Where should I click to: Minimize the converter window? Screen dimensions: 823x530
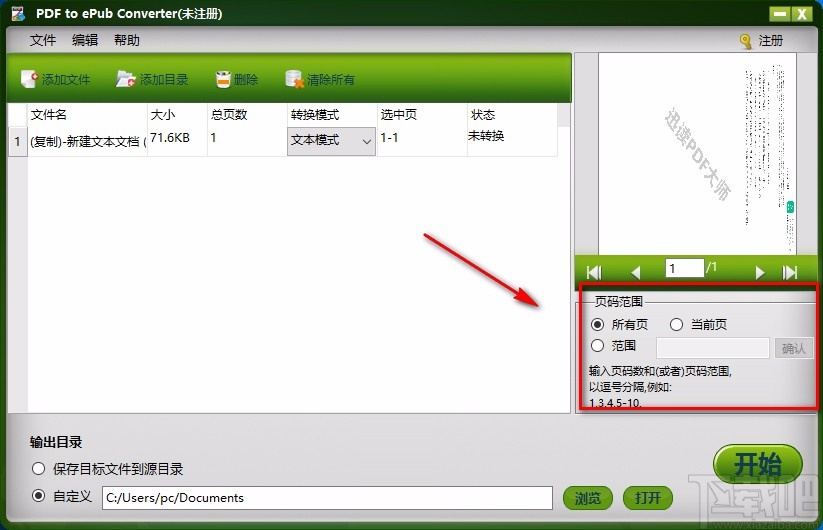click(x=780, y=14)
